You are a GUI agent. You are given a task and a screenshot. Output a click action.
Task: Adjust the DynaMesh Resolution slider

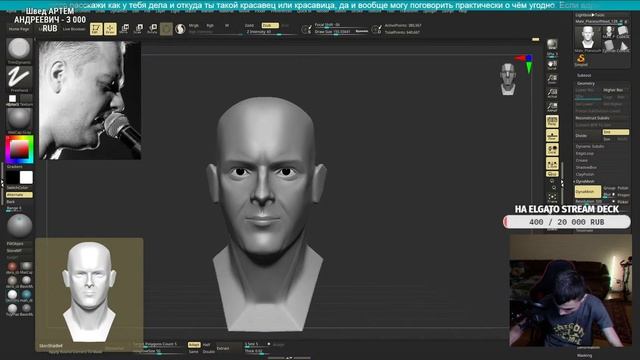[x=595, y=202]
